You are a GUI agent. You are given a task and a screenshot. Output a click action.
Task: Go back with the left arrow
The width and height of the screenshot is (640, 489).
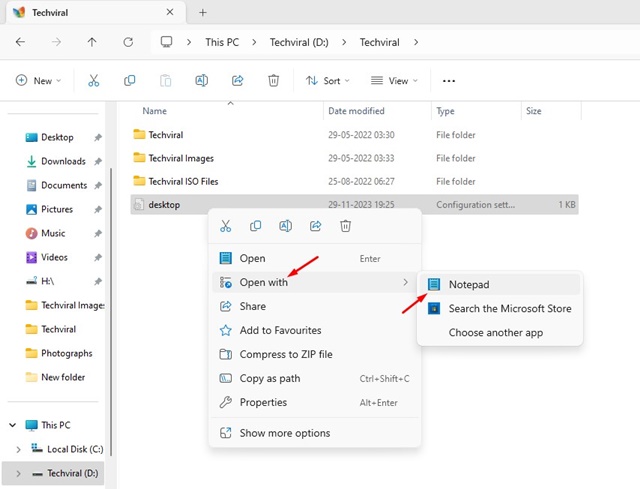[x=20, y=42]
